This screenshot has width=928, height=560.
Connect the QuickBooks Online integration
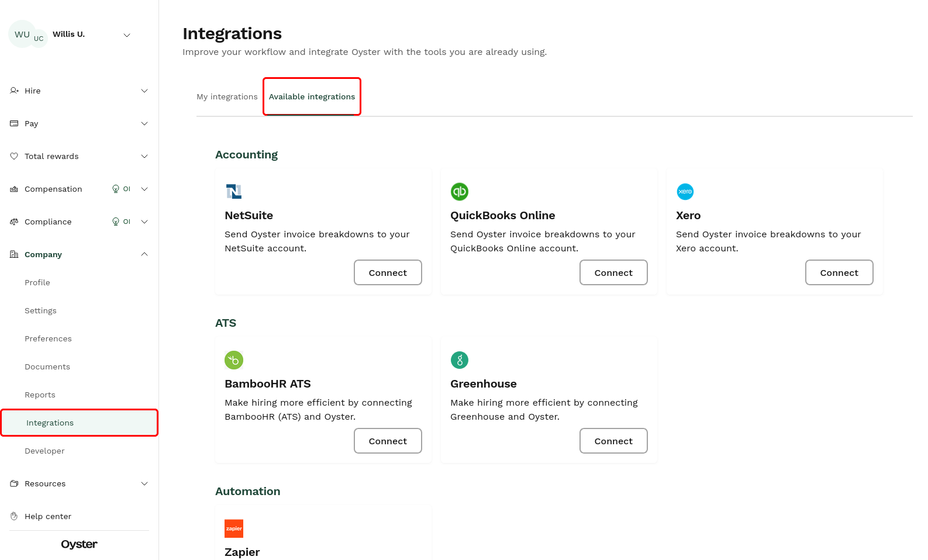coord(613,272)
